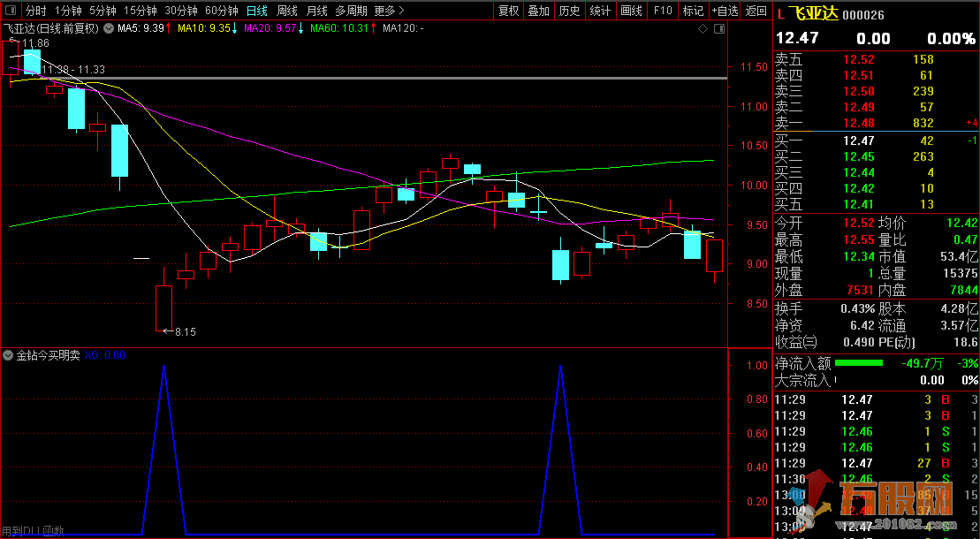Click the 净流入额 amount -49.7万

[x=923, y=363]
